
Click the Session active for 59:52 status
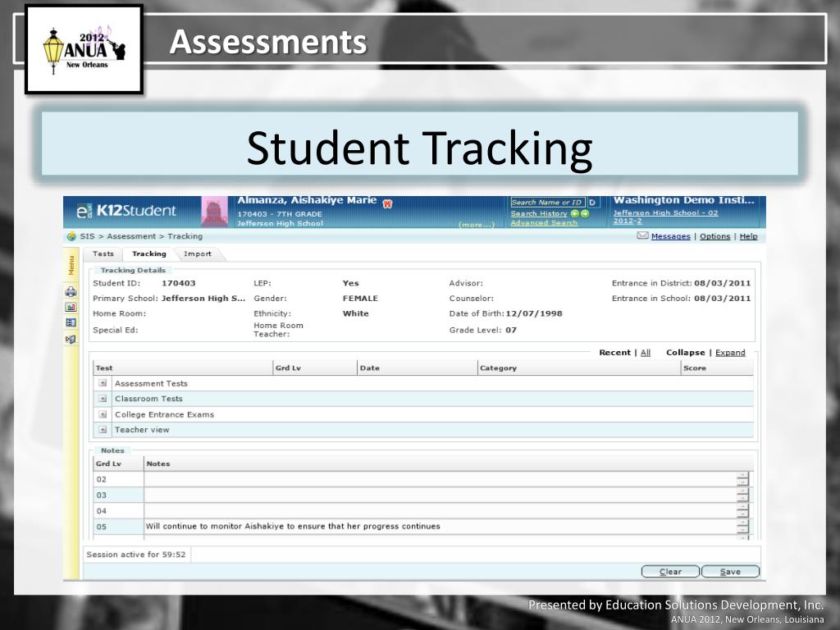coord(136,555)
